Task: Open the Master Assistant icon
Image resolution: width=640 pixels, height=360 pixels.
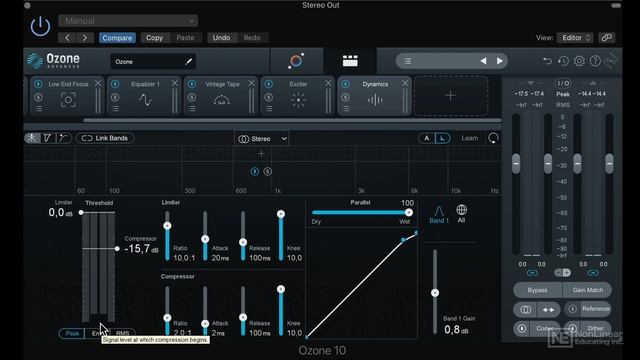Action: coord(296,61)
